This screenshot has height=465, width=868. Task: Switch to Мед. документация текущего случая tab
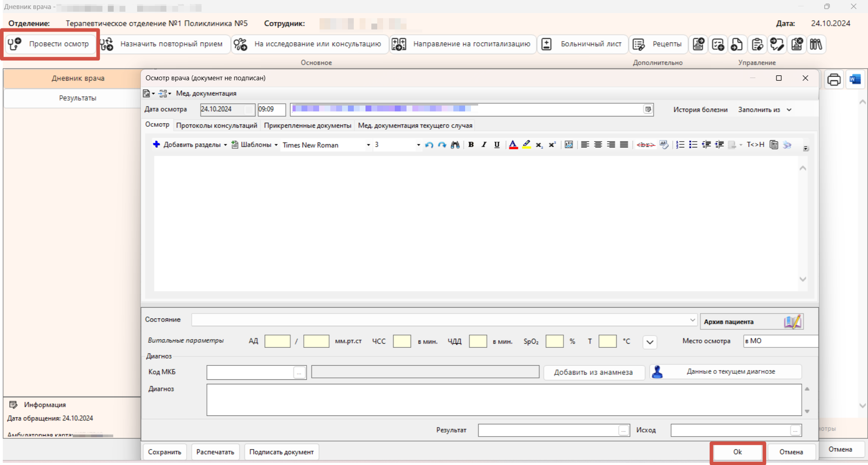pos(415,125)
